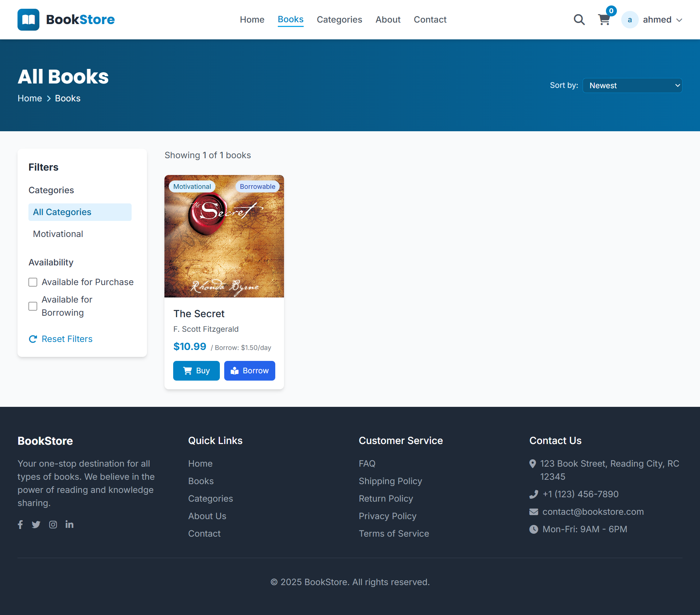Expand the ahmed account menu chevron
The image size is (700, 615).
point(679,20)
